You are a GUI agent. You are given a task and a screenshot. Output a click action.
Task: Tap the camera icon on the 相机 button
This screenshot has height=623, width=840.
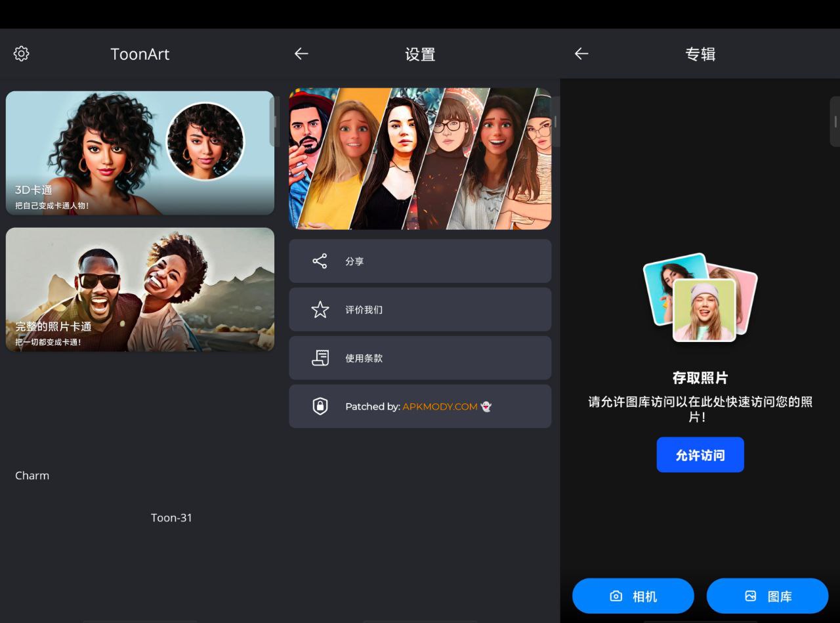point(616,595)
